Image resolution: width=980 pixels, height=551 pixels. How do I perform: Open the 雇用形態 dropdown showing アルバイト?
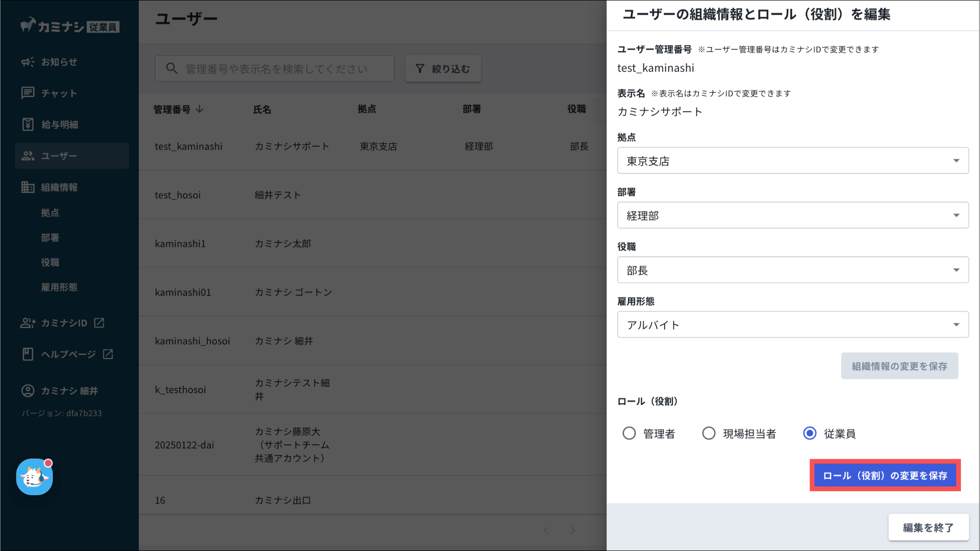pyautogui.click(x=793, y=324)
